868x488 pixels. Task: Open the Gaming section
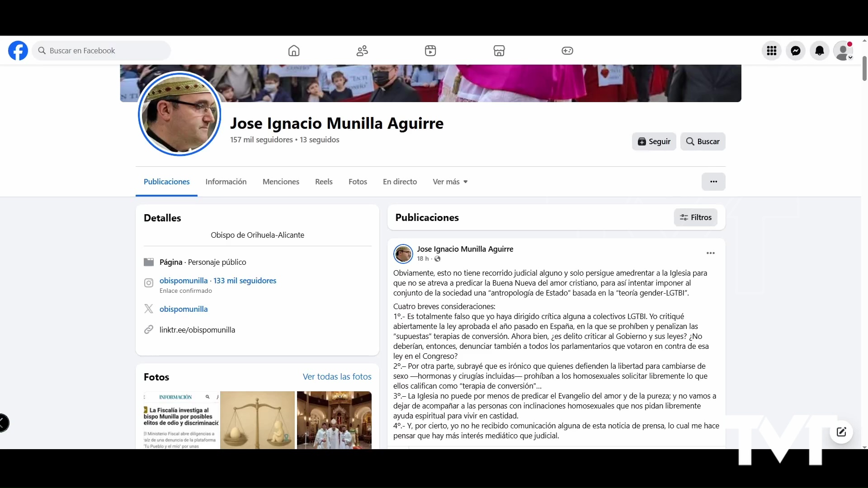click(x=567, y=51)
